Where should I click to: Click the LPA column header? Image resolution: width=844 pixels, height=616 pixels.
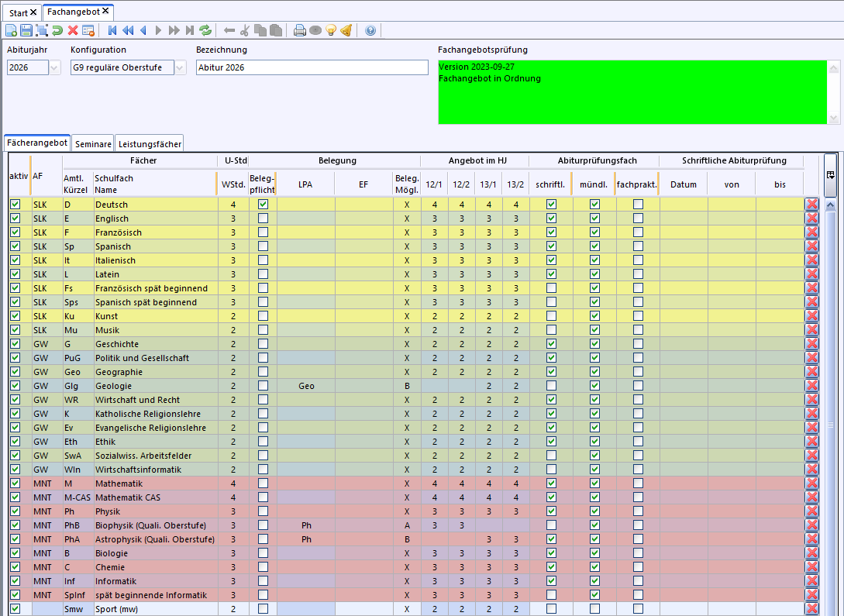(305, 184)
